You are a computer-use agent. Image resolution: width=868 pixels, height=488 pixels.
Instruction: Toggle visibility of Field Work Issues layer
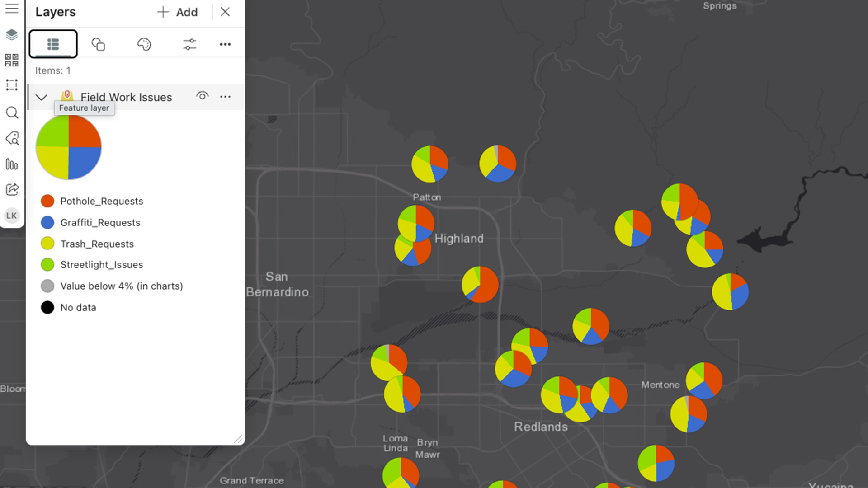point(202,96)
